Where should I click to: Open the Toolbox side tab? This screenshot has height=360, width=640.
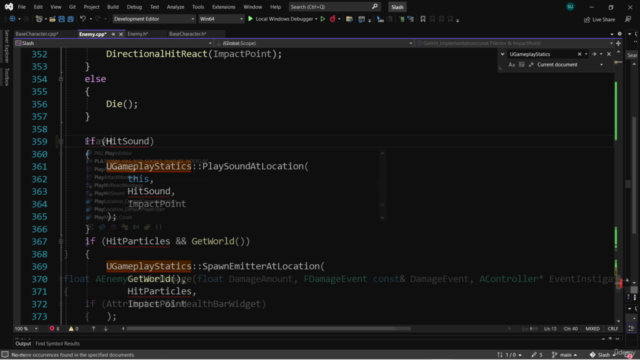[x=7, y=77]
